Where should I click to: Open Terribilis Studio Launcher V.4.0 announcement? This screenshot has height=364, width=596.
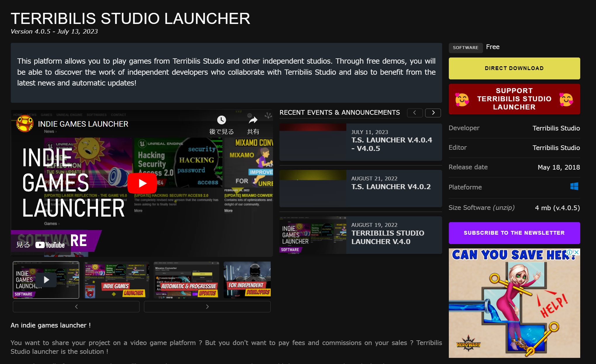click(x=388, y=237)
